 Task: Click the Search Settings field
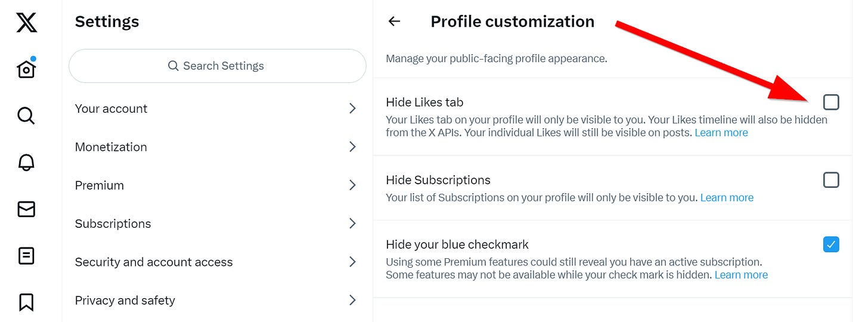pyautogui.click(x=217, y=66)
